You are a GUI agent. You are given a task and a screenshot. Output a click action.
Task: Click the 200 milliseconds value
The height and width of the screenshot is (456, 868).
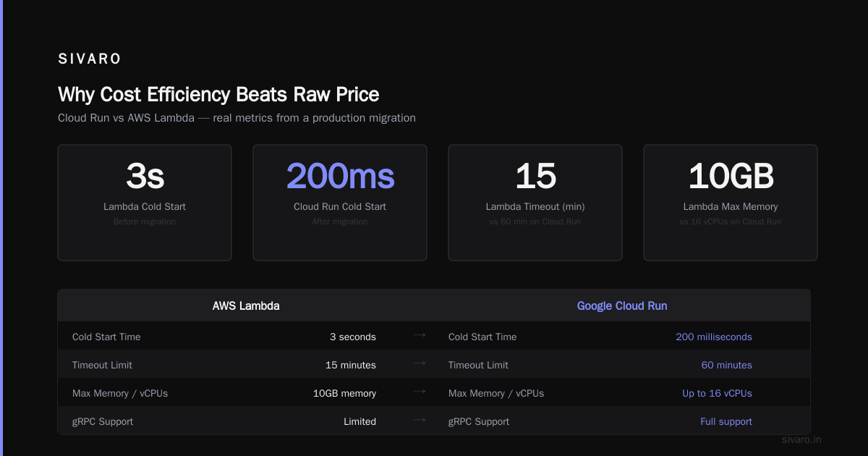click(714, 337)
